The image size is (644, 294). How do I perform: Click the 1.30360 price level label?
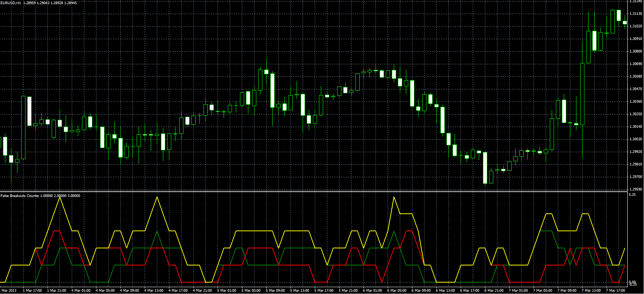[x=636, y=102]
